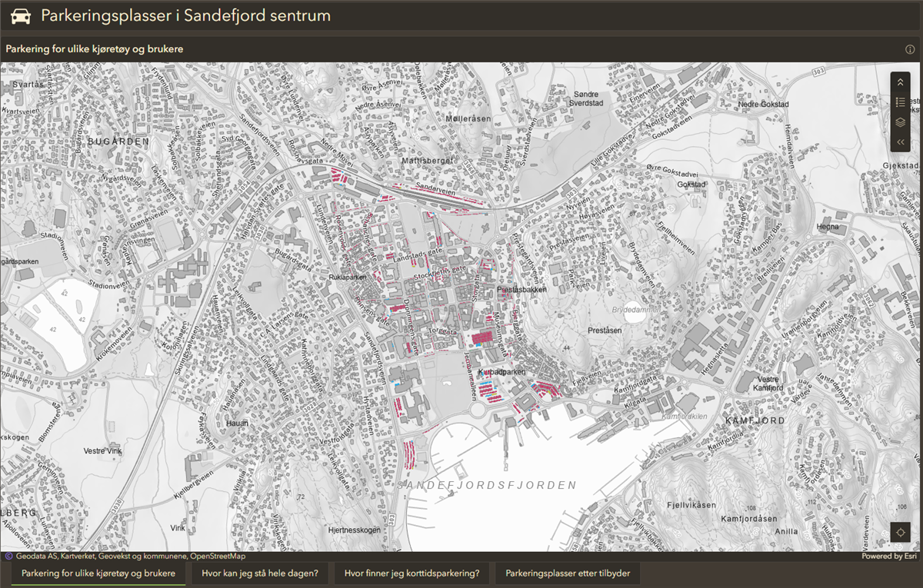Screen dimensions: 923x588
Task: Collapse the map toolbar with the double up chevron
Action: [x=900, y=82]
